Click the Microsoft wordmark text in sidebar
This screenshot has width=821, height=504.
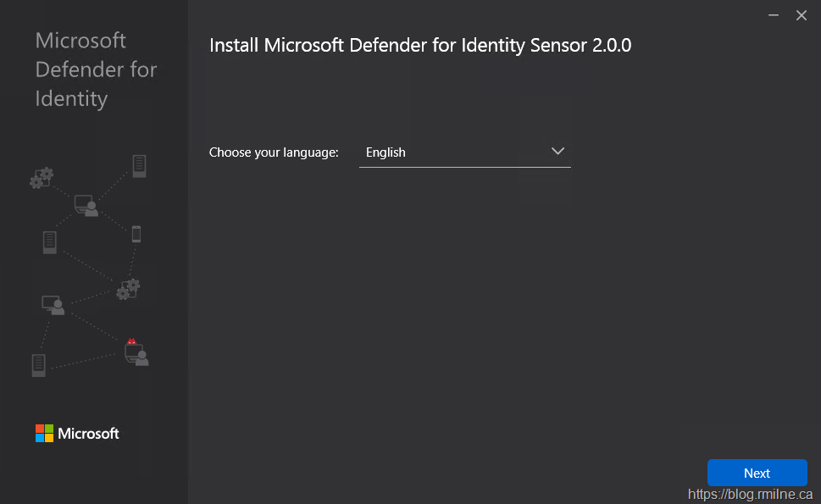coord(88,434)
